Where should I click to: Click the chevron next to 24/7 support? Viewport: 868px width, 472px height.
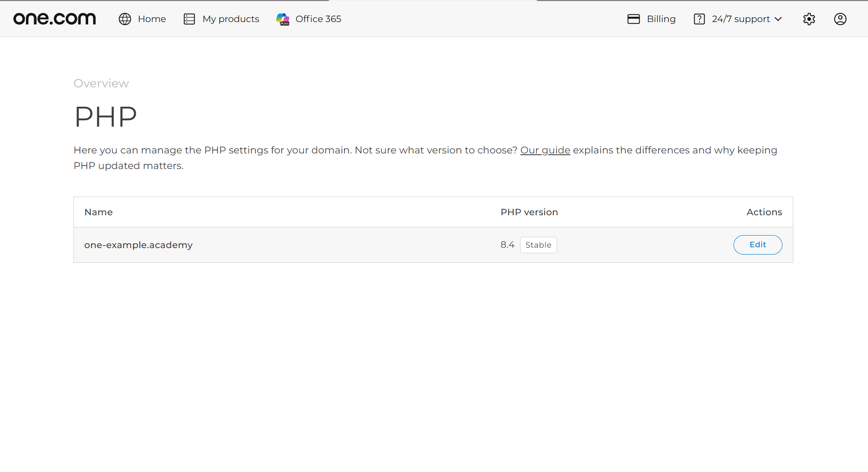[x=778, y=19]
